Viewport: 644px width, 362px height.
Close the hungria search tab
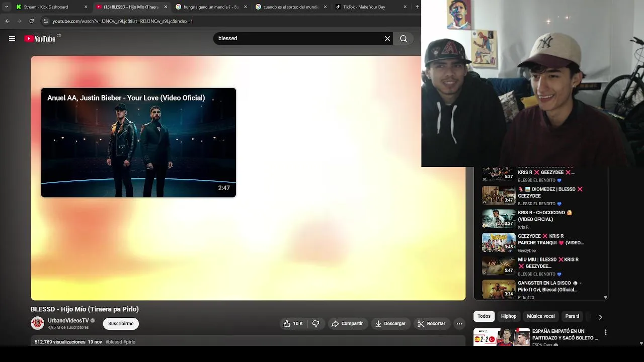click(x=246, y=7)
